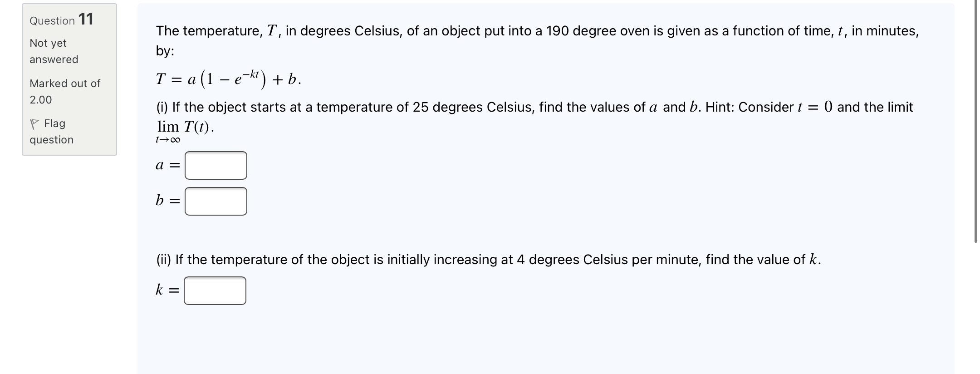Click the 'Not yet answered' status text
980x374 pixels.
point(54,51)
